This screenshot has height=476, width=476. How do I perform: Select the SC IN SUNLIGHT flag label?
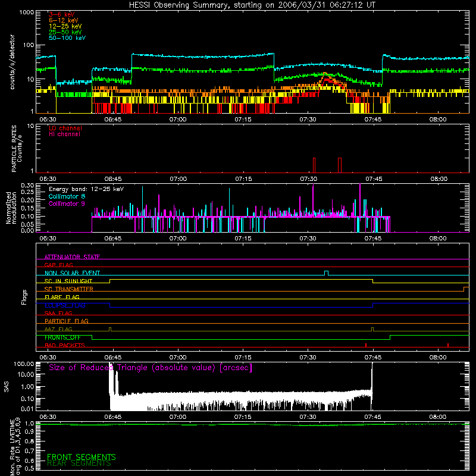coord(68,281)
